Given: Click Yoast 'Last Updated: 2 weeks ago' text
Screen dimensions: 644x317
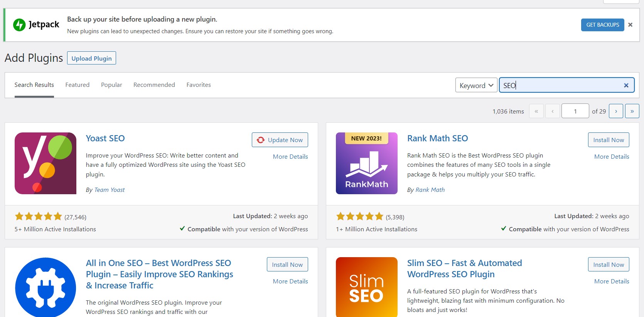Looking at the screenshot, I should [x=270, y=216].
